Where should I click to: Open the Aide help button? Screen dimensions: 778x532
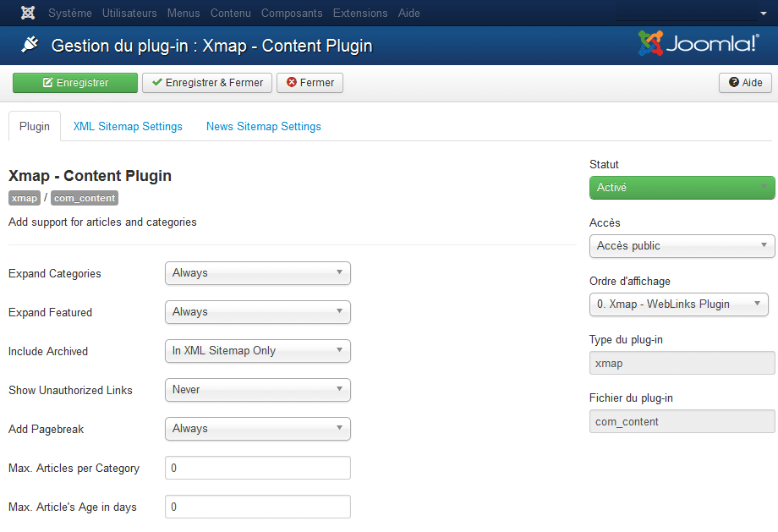pos(745,83)
